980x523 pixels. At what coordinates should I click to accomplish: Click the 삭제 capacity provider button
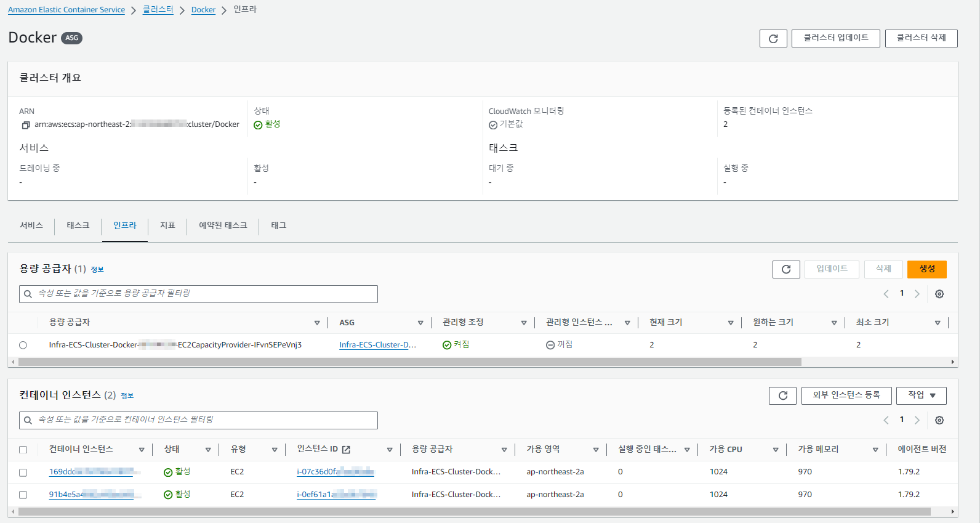point(883,269)
